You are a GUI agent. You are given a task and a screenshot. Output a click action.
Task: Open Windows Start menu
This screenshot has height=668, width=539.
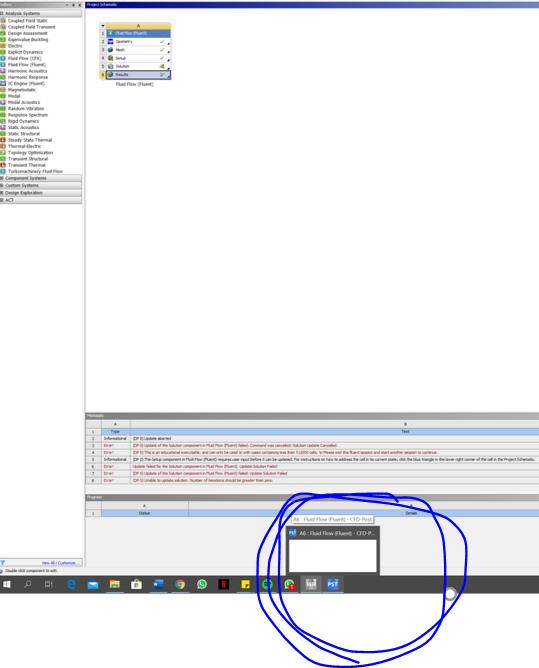point(7,584)
